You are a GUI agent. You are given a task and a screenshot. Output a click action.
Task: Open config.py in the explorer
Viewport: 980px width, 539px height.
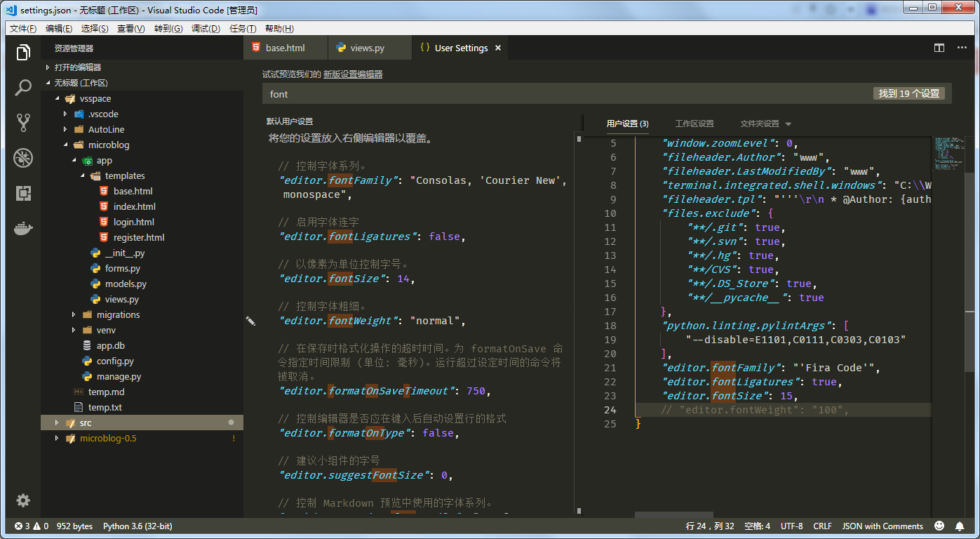[115, 361]
